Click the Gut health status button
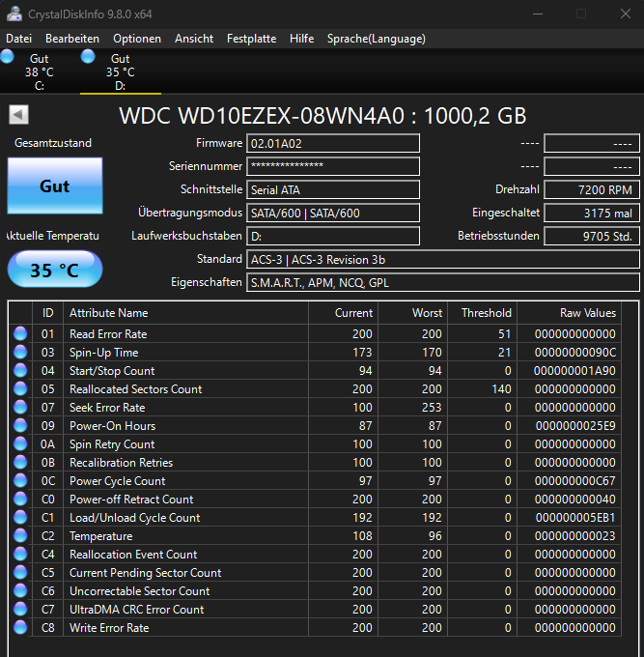This screenshot has height=657, width=644. [x=55, y=186]
